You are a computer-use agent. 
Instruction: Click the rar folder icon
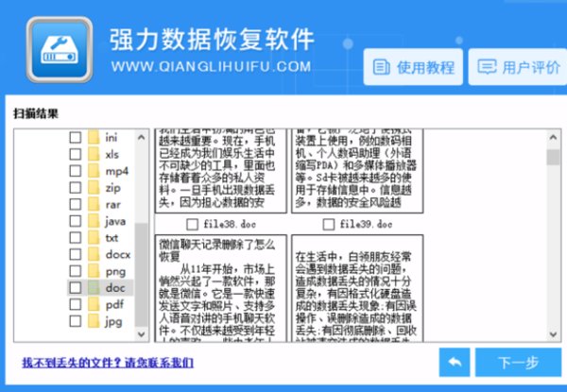[94, 204]
